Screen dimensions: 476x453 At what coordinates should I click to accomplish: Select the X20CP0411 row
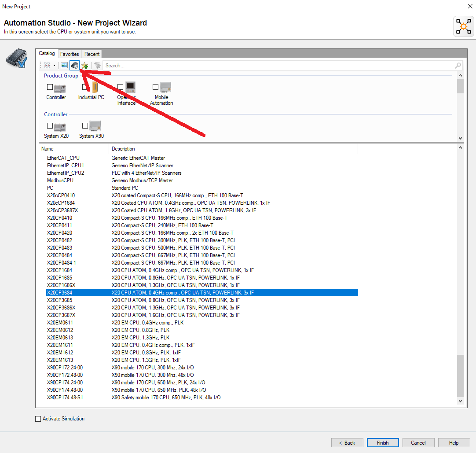point(202,225)
